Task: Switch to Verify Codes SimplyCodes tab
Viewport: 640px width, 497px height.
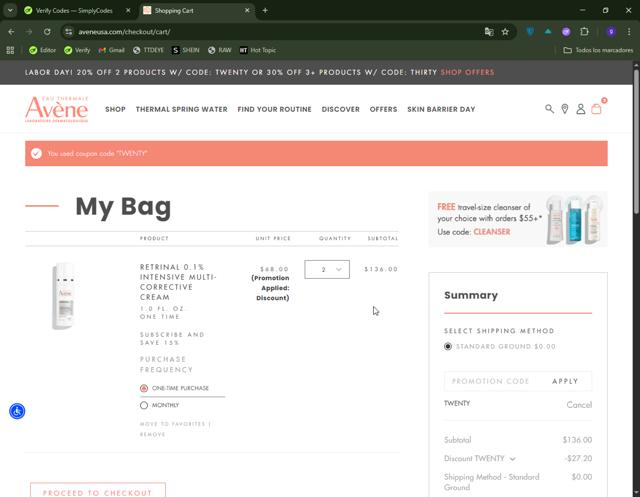Action: [x=76, y=11]
